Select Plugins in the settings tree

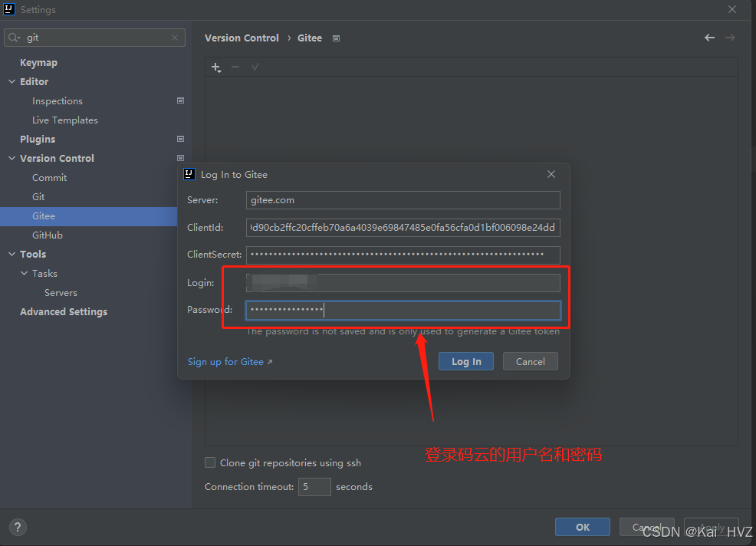pyautogui.click(x=38, y=140)
